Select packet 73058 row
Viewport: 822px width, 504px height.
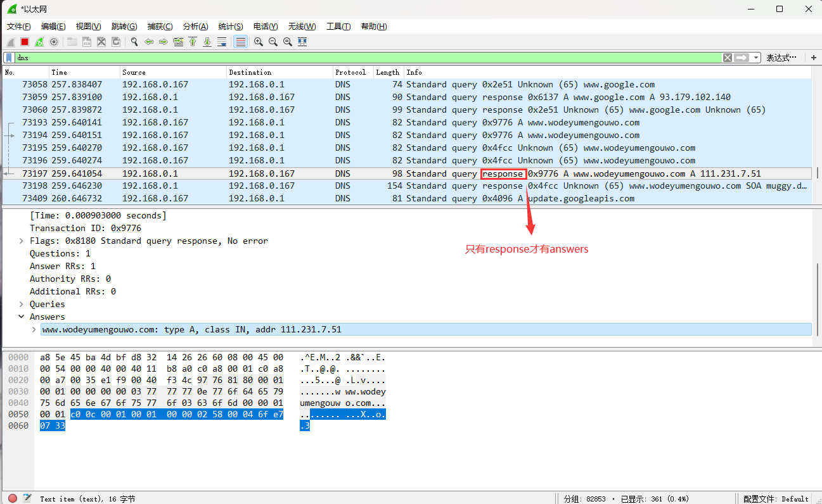pos(408,84)
